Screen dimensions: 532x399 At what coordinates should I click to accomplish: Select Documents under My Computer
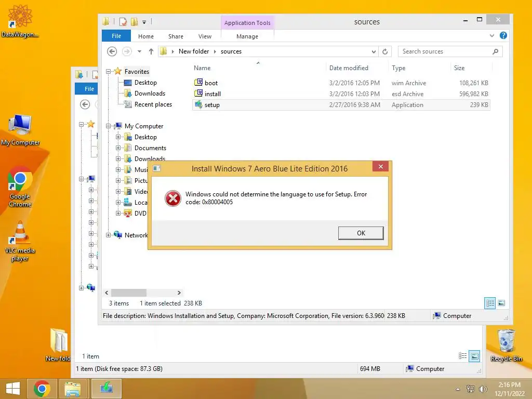coord(150,148)
